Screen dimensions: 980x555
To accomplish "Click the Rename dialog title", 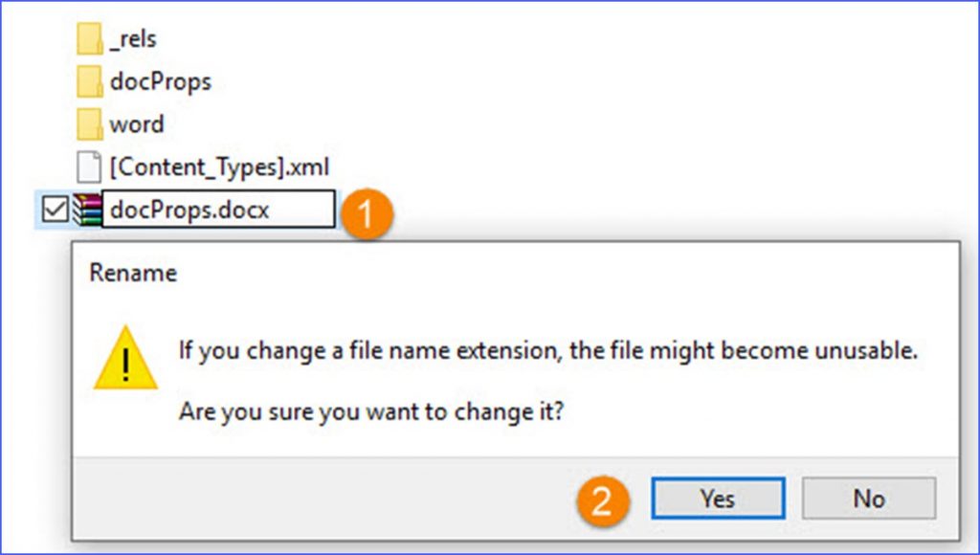I will pyautogui.click(x=133, y=273).
